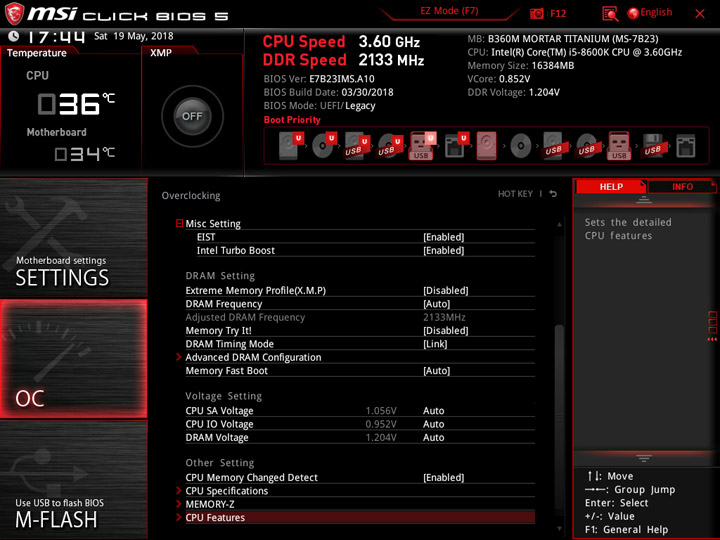Click the date Sat 19 May, 2018
The height and width of the screenshot is (540, 720).
tap(134, 36)
